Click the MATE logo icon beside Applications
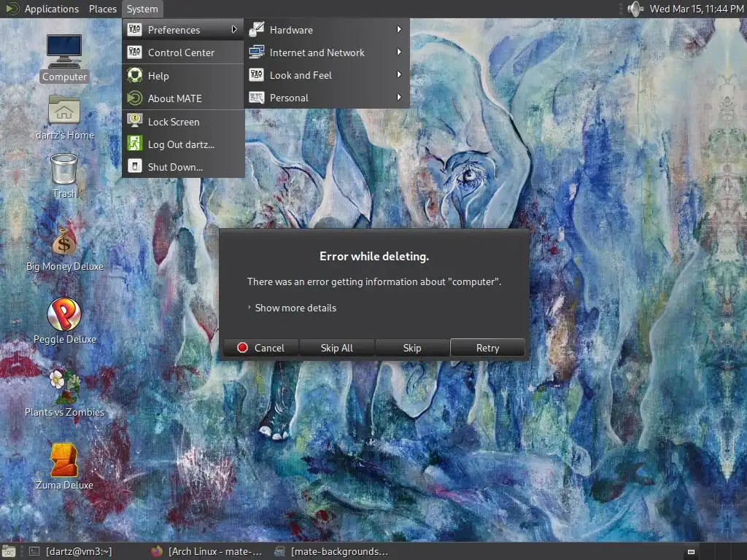Viewport: 747px width, 560px height. click(x=12, y=9)
